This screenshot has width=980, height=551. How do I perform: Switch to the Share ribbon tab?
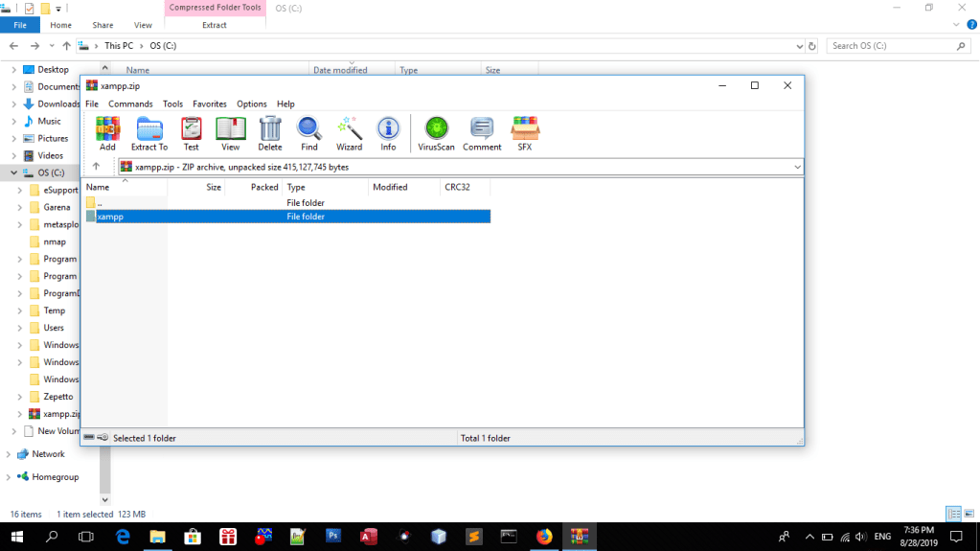(x=103, y=25)
